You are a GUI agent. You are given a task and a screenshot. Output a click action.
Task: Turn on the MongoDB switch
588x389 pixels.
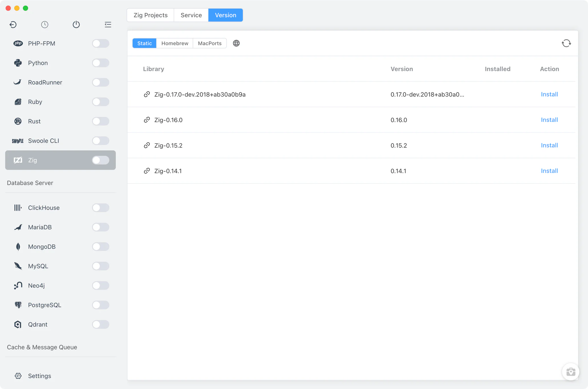100,247
